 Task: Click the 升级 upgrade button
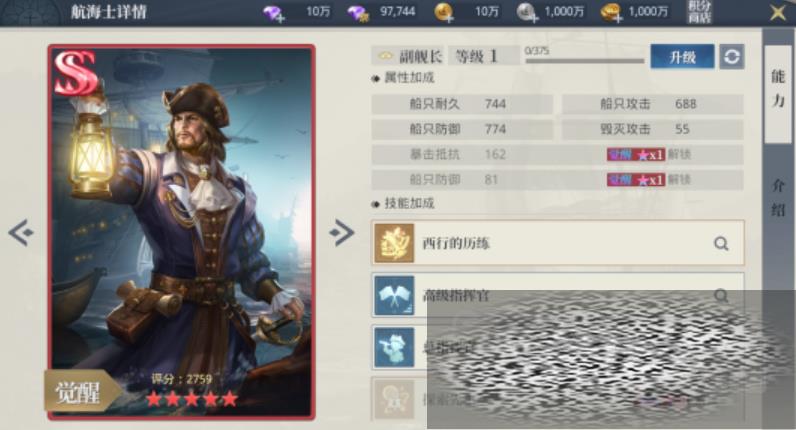tap(682, 56)
